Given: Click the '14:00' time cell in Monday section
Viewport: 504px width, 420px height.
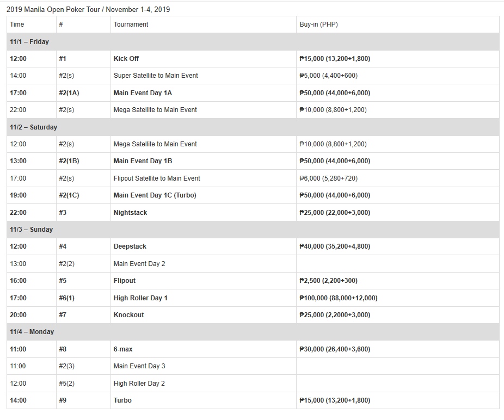Looking at the screenshot, I should tap(32, 400).
